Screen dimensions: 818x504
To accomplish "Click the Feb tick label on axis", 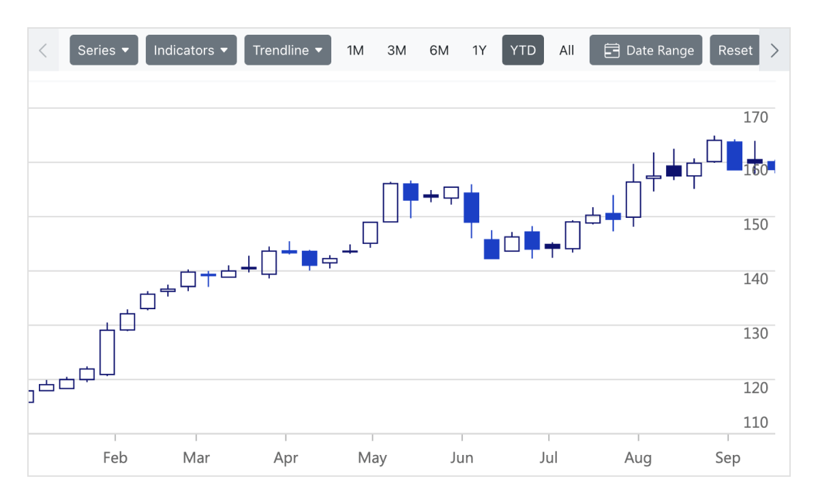I will point(115,458).
